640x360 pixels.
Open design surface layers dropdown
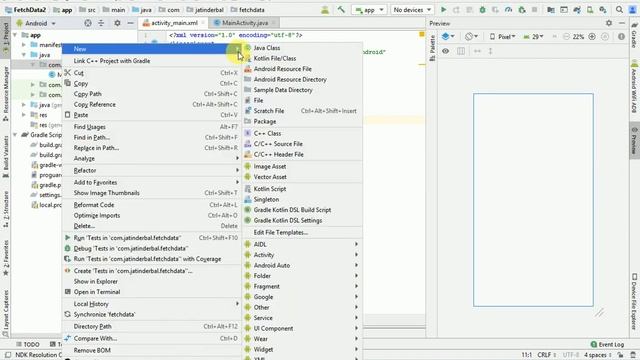pyautogui.click(x=448, y=37)
